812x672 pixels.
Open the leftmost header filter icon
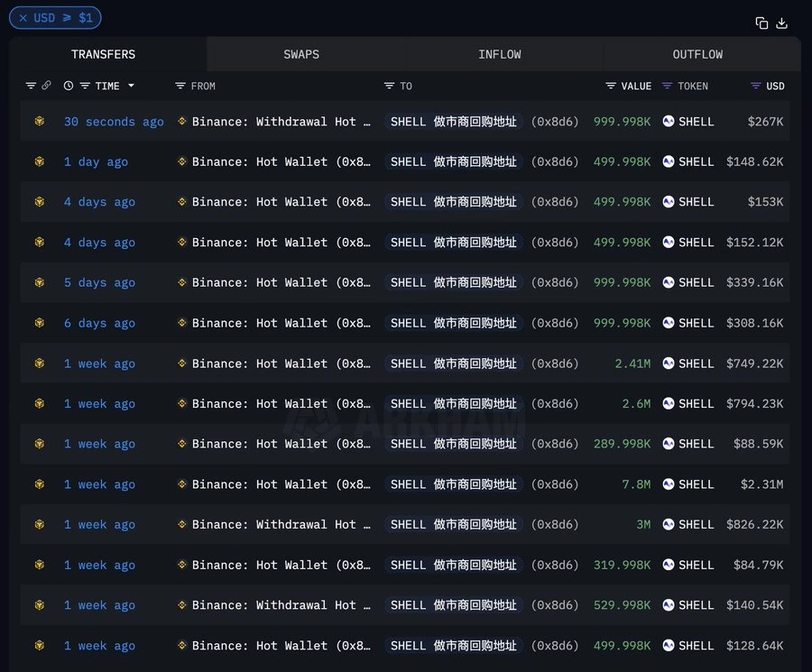coord(31,86)
